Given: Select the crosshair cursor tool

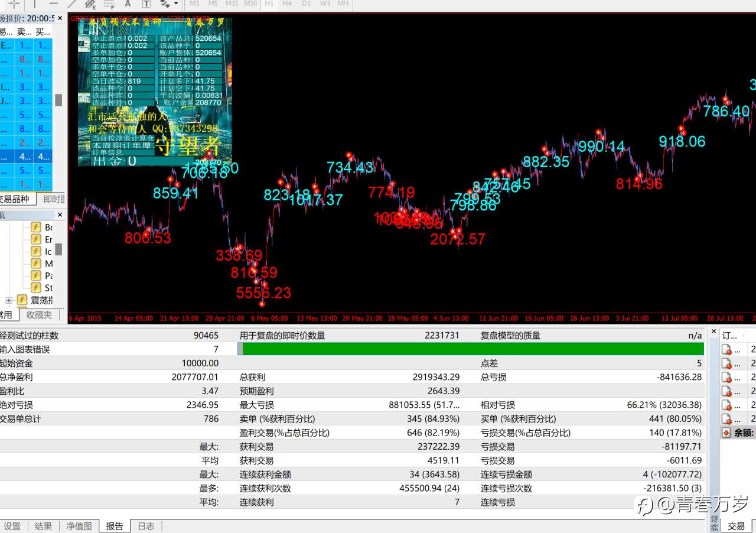Looking at the screenshot, I should 14,4.
